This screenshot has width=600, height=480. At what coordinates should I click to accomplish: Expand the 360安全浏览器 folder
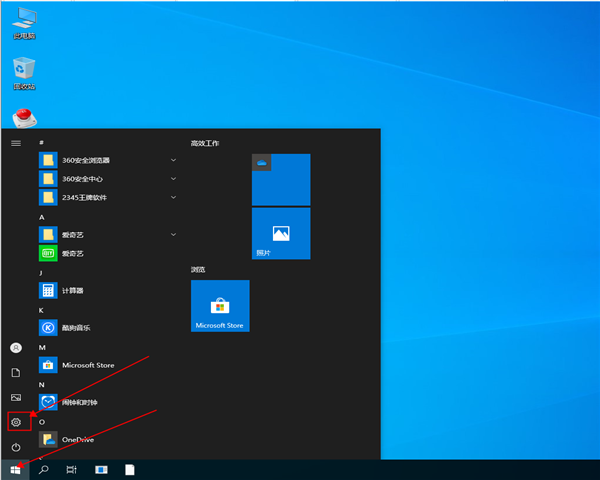coord(85,160)
